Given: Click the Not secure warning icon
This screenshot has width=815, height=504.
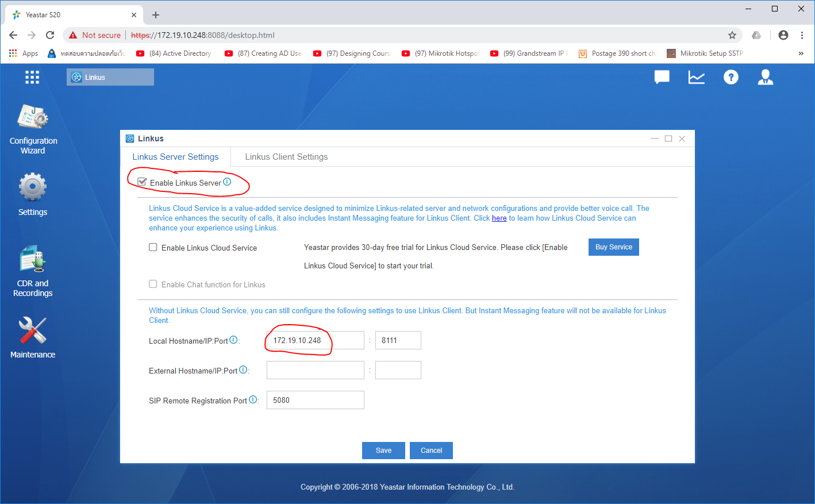Looking at the screenshot, I should [73, 35].
